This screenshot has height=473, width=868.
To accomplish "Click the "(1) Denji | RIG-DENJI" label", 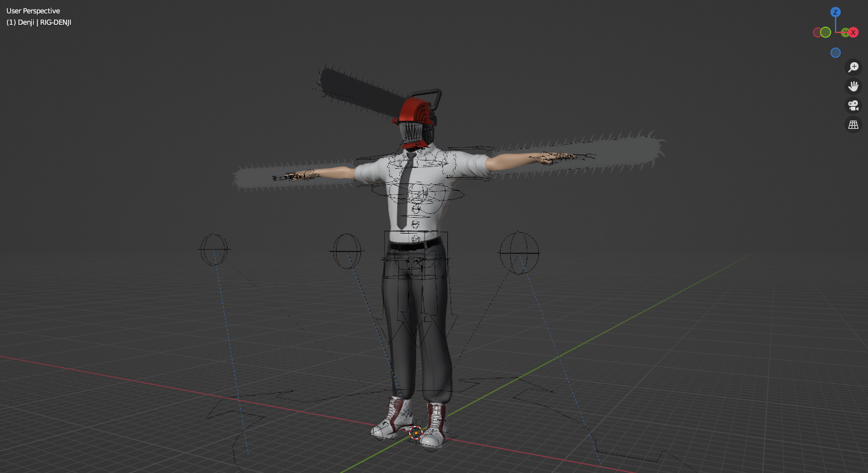I will [39, 22].
